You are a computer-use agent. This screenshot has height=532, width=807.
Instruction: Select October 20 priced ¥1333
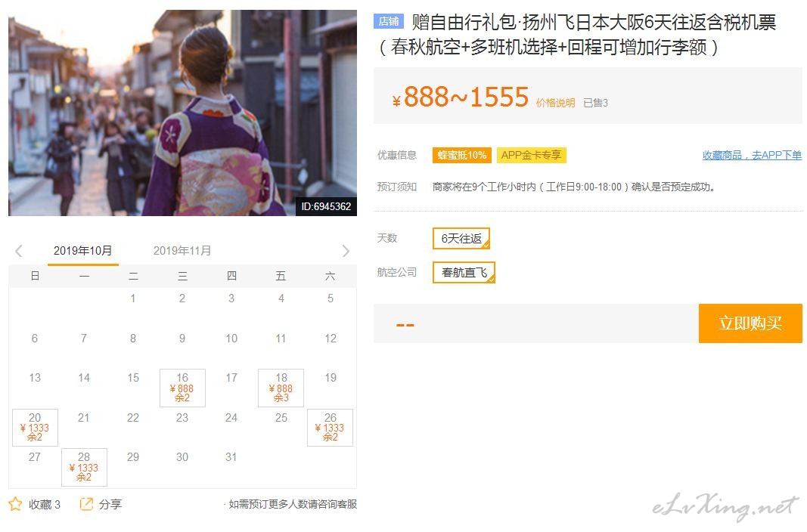point(35,427)
